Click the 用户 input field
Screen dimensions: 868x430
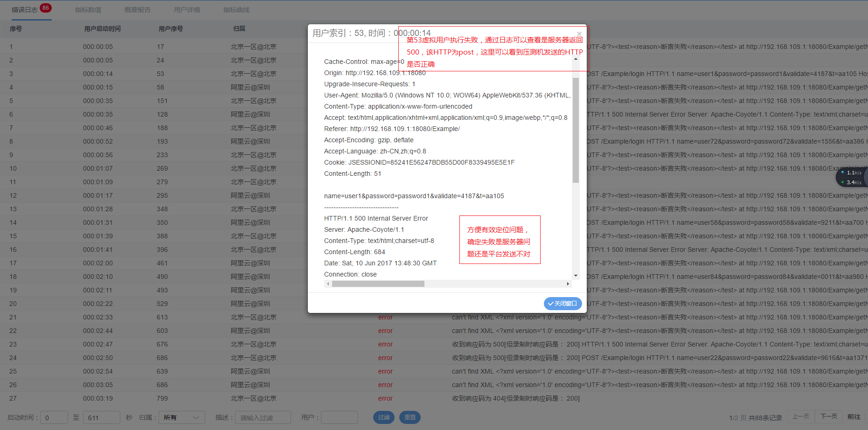[x=339, y=417]
